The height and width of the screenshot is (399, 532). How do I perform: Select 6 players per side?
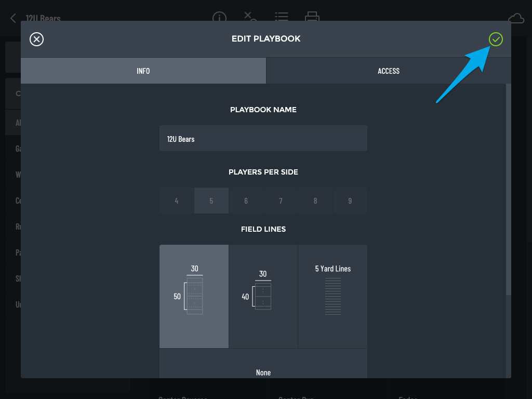click(246, 201)
